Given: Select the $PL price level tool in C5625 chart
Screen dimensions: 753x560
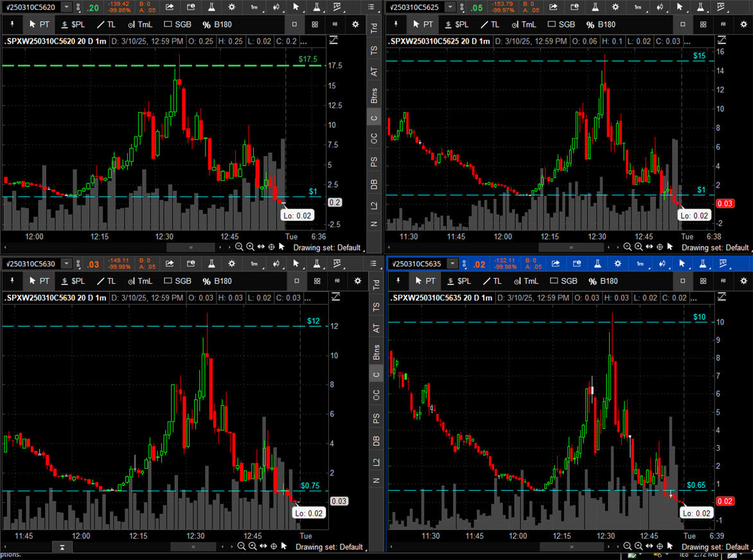Looking at the screenshot, I should point(457,24).
